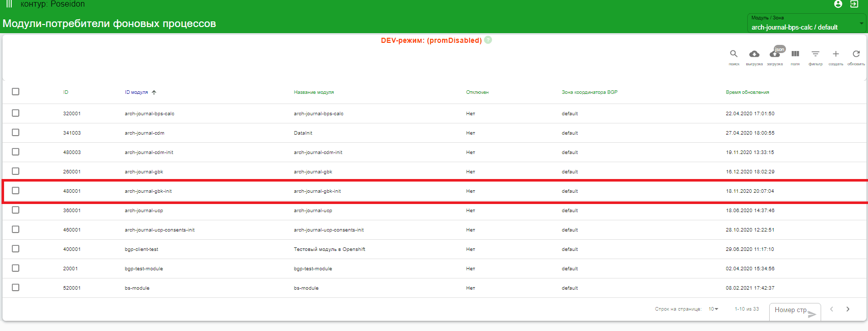868x331 pixels.
Task: Open the rows per page dropdown
Action: click(713, 309)
